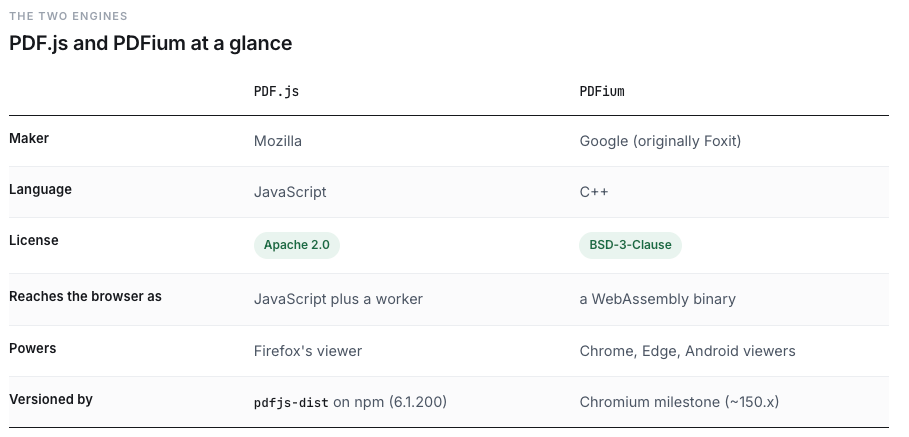Click the 'License' row label
Screen dimensions: 909x437
pyautogui.click(x=34, y=241)
